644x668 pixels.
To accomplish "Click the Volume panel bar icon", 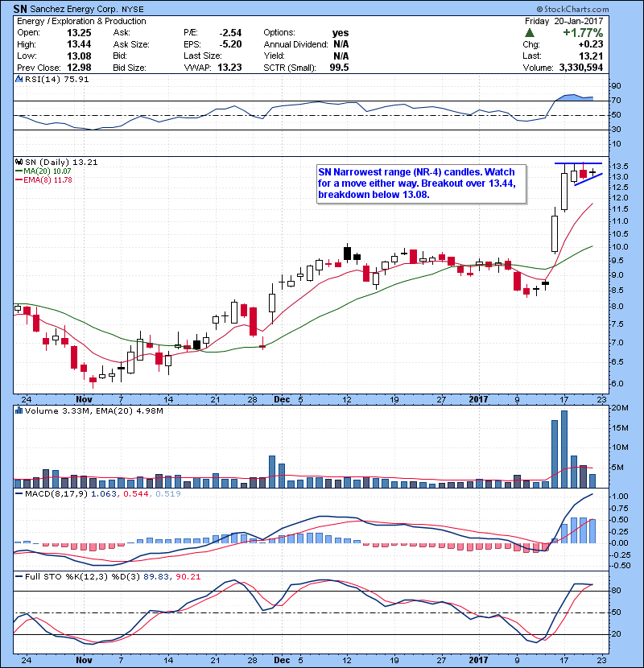I will point(19,410).
